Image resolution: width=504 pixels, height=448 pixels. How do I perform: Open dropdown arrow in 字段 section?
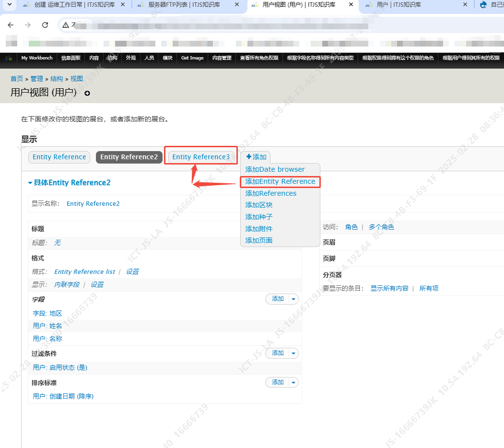tap(293, 299)
